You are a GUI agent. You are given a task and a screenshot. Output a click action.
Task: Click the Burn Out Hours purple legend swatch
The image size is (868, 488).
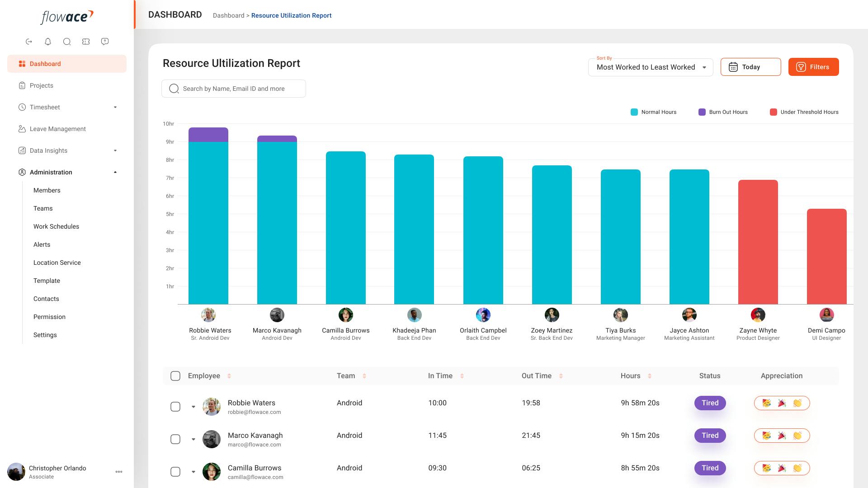pyautogui.click(x=702, y=112)
